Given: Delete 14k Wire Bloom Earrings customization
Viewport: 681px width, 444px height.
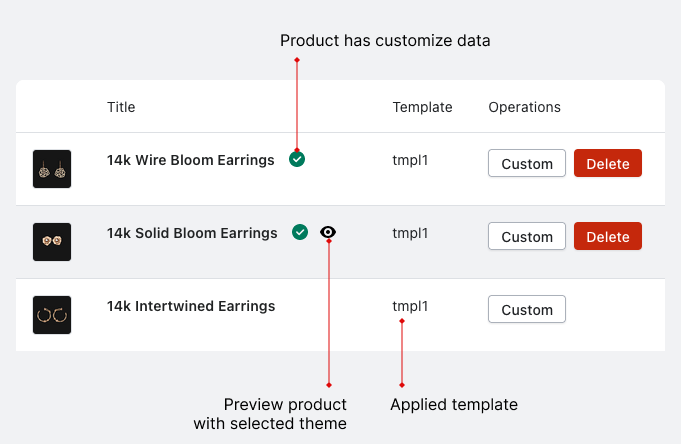Looking at the screenshot, I should (608, 164).
